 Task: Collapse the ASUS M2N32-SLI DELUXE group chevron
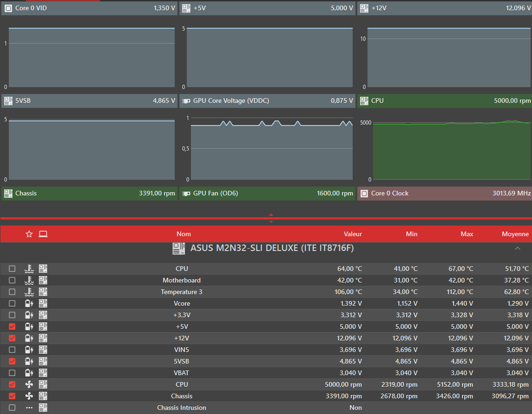pos(518,248)
